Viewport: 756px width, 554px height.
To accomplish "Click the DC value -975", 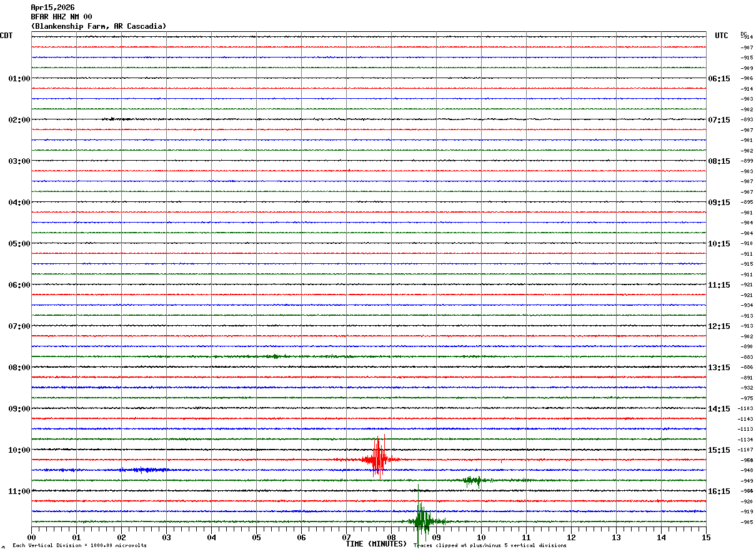I will 747,398.
